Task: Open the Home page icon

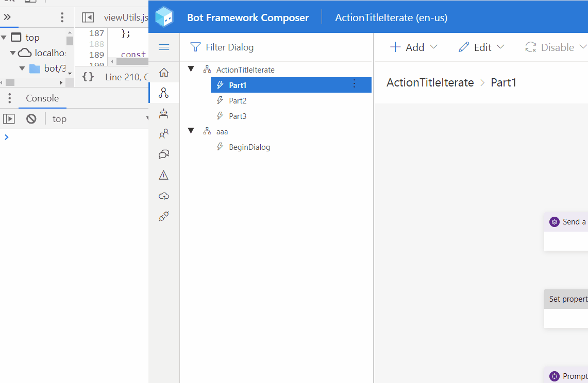Action: point(164,73)
